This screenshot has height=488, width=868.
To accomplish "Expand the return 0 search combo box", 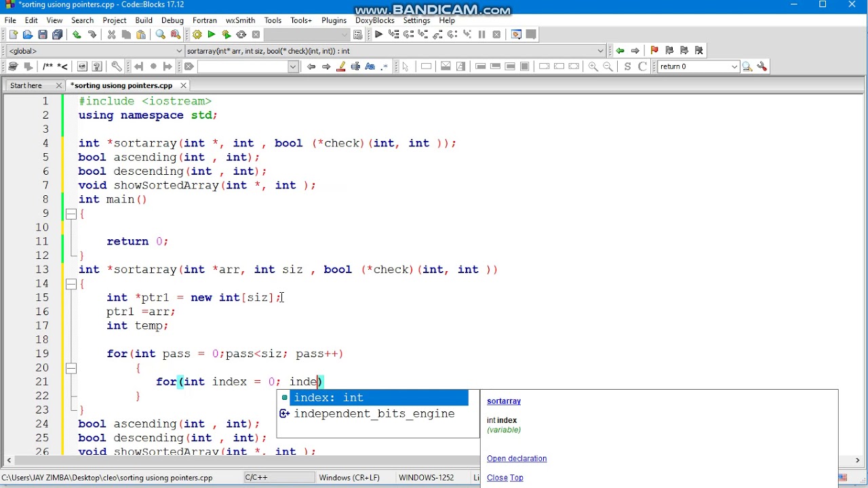I will [x=734, y=66].
